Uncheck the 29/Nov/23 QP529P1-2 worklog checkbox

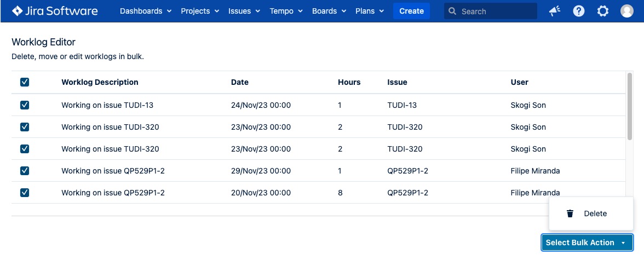tap(25, 171)
